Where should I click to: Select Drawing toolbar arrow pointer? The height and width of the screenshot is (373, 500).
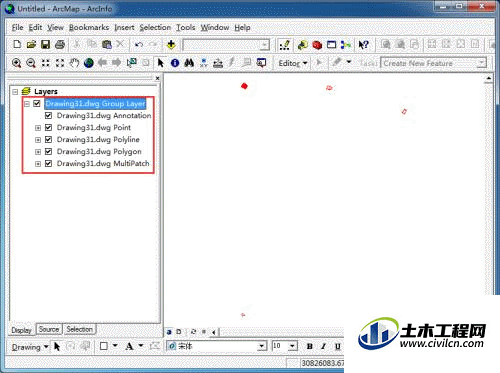(57, 347)
